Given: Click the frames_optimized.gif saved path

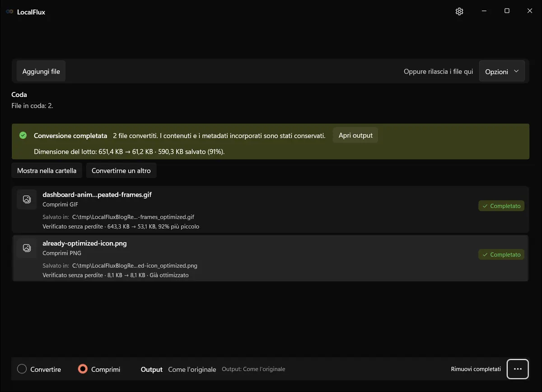Looking at the screenshot, I should click(133, 217).
